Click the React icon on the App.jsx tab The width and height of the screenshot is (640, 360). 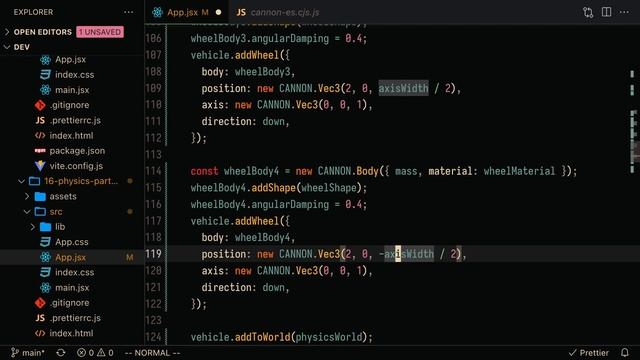157,12
